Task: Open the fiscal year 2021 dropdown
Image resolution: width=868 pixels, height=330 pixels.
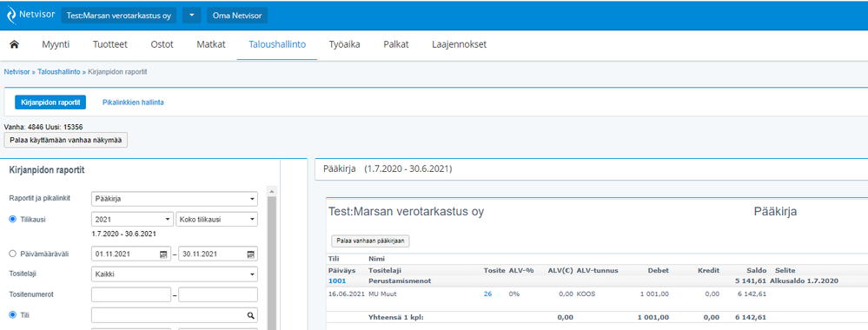Action: click(132, 219)
